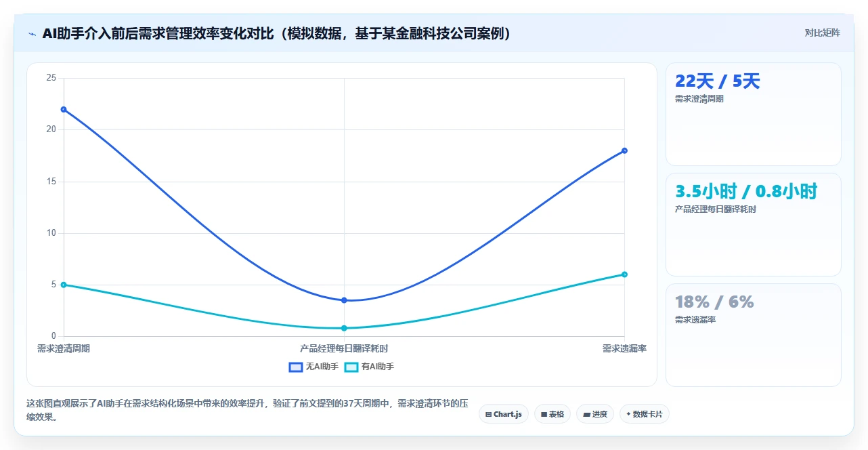Click the 需求澄清周期 caption in first card

click(x=699, y=99)
